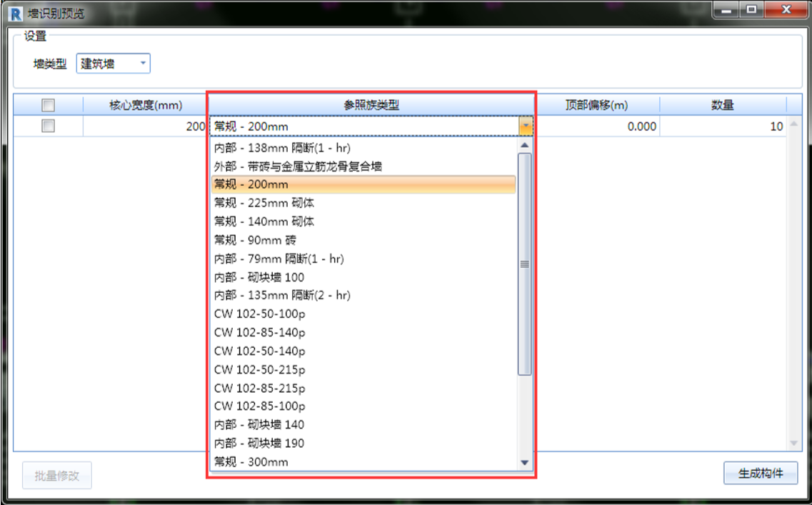Image resolution: width=812 pixels, height=505 pixels.
Task: Click the 数量 column header
Action: (x=723, y=105)
